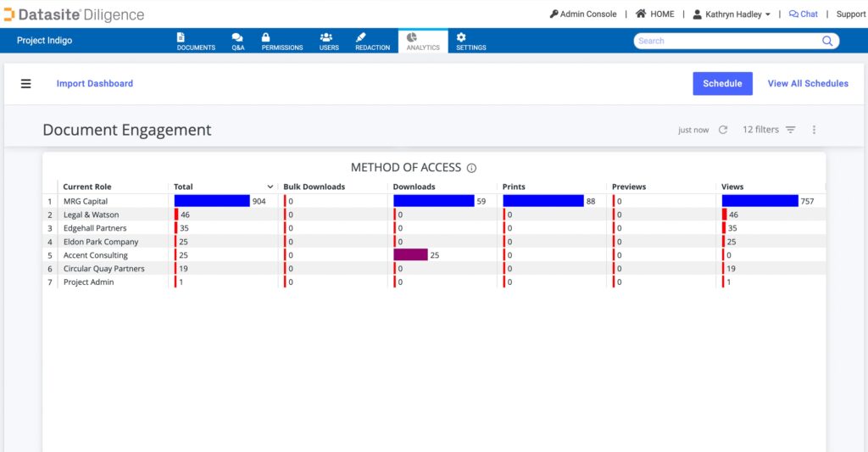This screenshot has width=868, height=452.
Task: Switch to the Documents tab
Action: (196, 42)
